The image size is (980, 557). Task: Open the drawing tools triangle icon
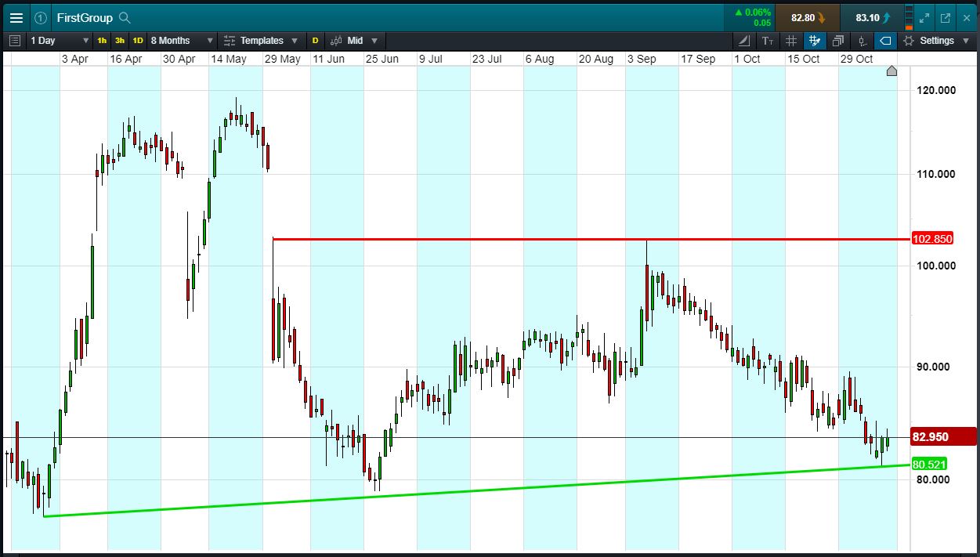click(x=743, y=41)
